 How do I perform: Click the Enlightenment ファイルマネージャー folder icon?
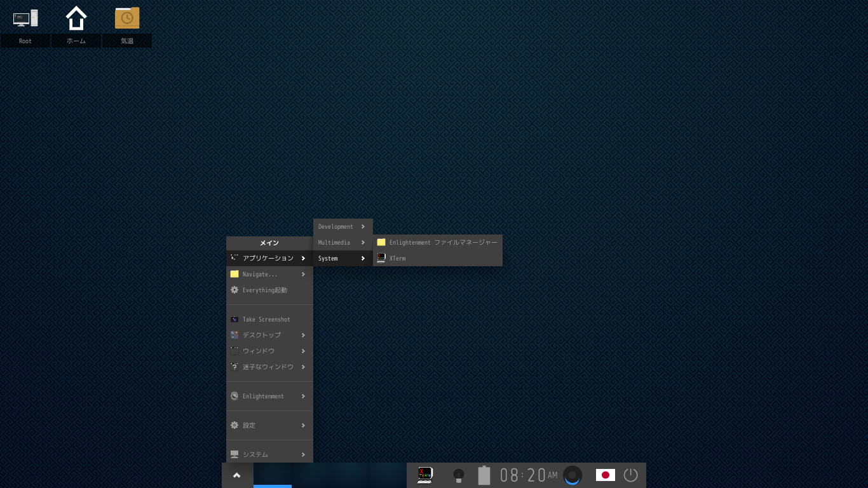coord(381,242)
